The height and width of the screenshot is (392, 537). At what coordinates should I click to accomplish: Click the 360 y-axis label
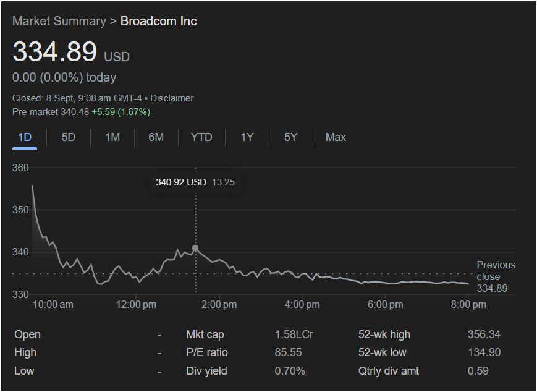click(20, 168)
